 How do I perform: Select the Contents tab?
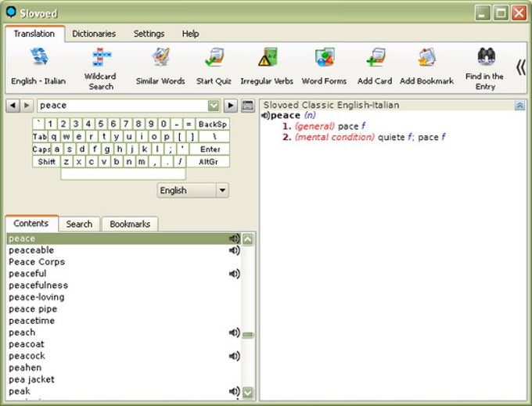(31, 224)
